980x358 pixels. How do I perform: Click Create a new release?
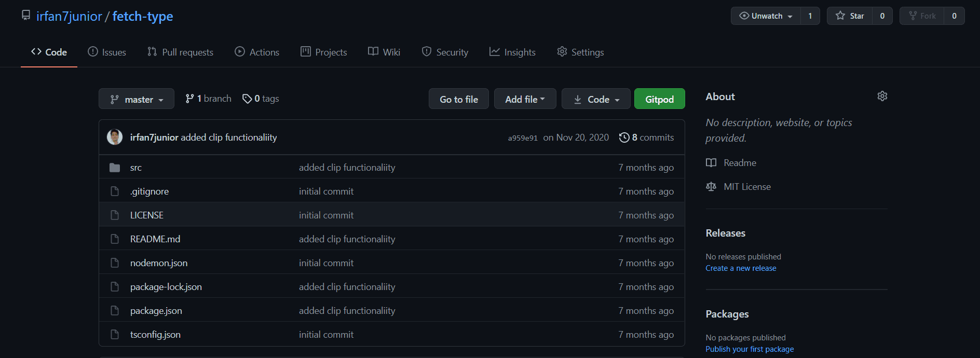(741, 268)
